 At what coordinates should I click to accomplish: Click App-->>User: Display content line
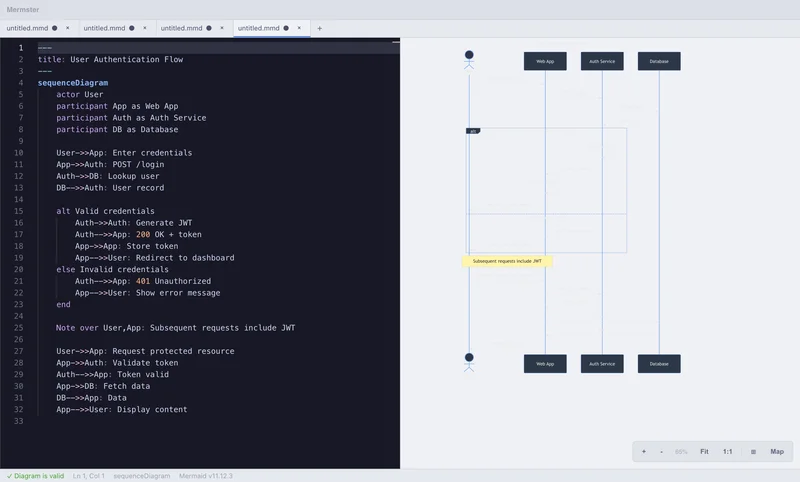[x=122, y=410]
